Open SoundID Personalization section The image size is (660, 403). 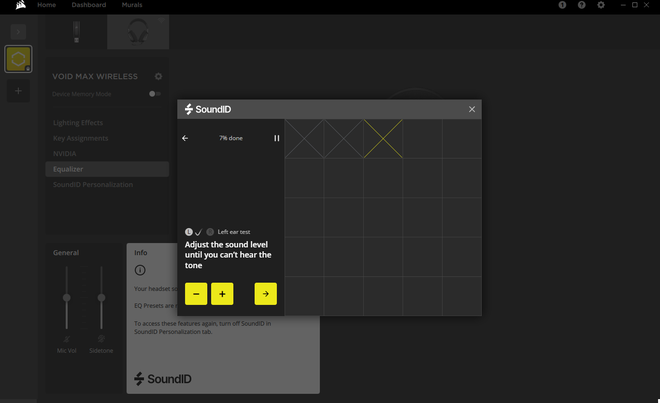pyautogui.click(x=92, y=185)
